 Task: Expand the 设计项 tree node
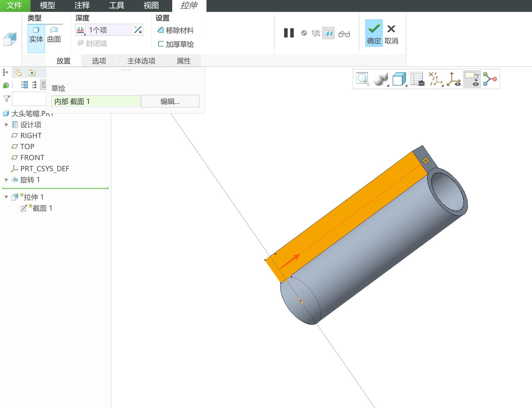point(6,125)
